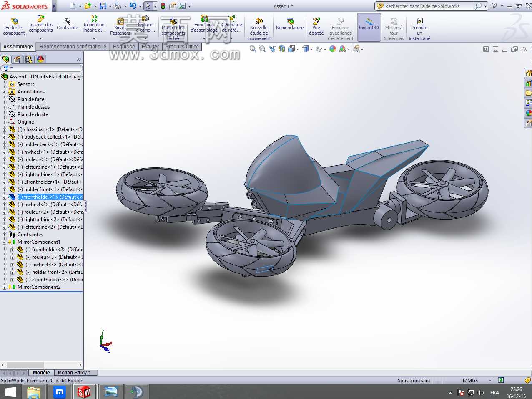
Task: Open FeatureManager design tree tab
Action: 5,59
